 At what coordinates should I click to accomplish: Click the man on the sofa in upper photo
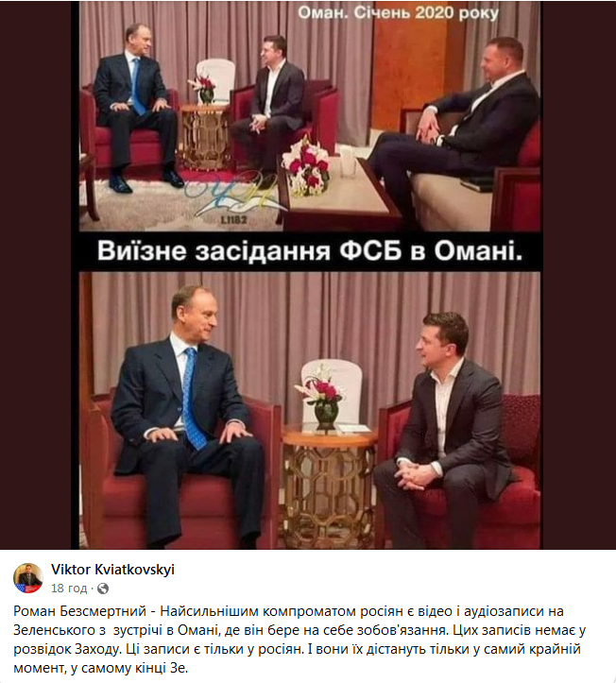[457, 130]
